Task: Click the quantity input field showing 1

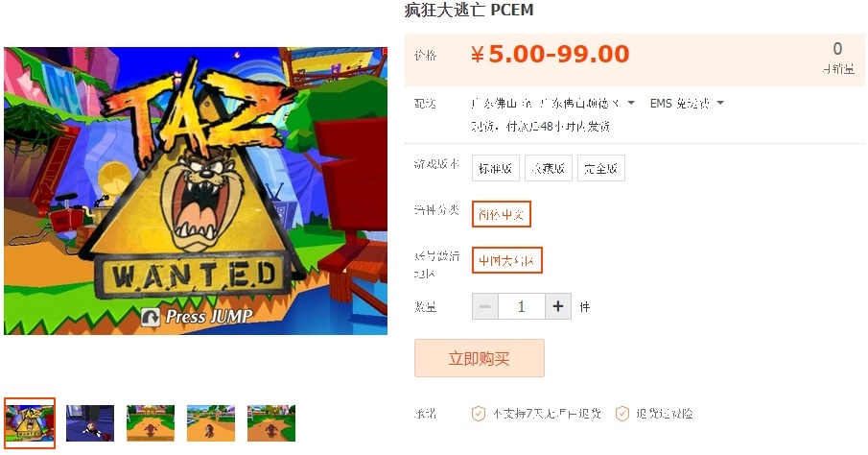Action: (x=522, y=306)
